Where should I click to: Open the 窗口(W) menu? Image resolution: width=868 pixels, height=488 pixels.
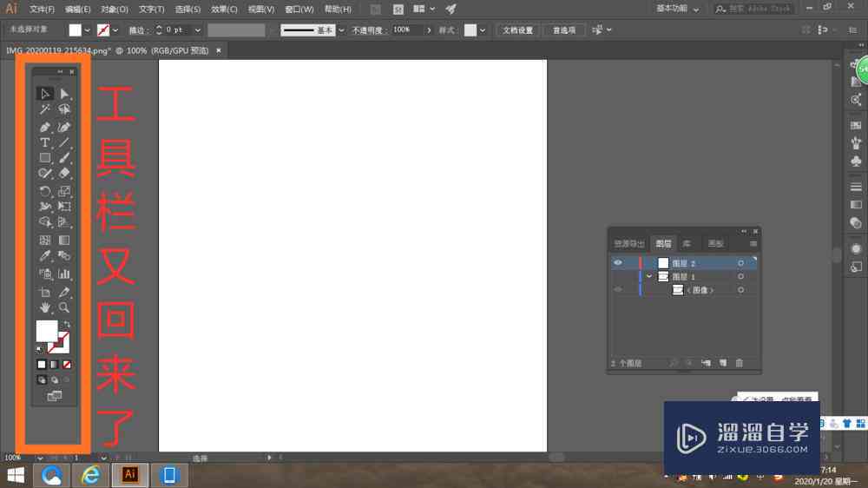[x=299, y=10]
